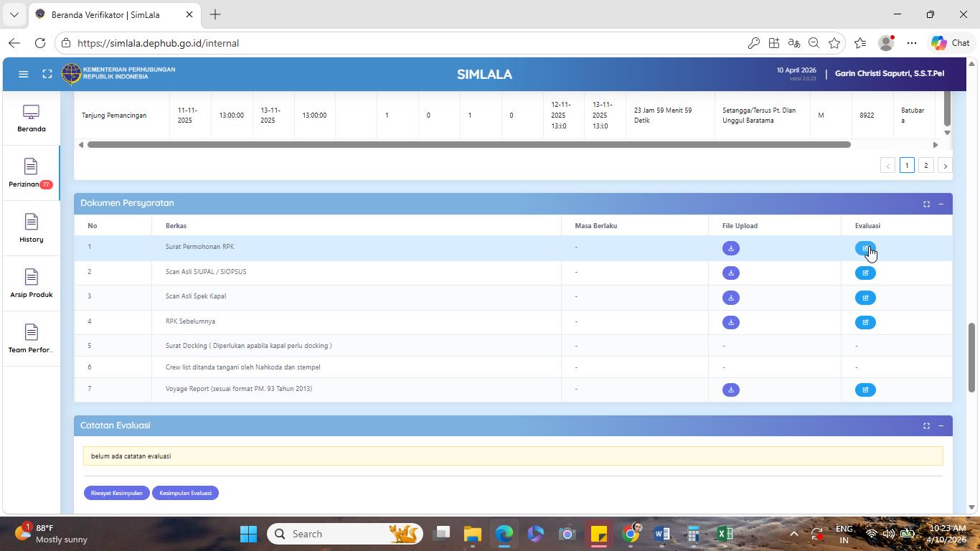The height and width of the screenshot is (551, 980).
Task: Go to next table page arrow
Action: click(945, 165)
